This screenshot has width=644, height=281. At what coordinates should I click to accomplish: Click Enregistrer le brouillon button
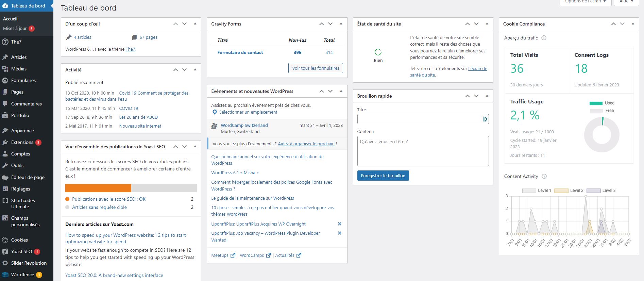point(383,176)
